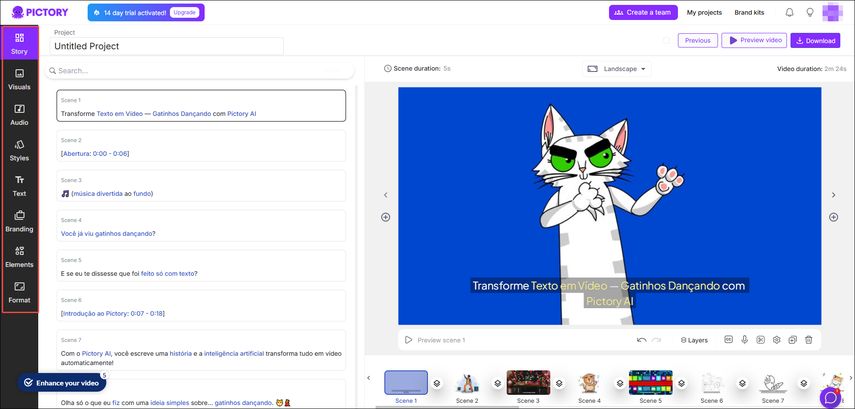Select the Scene 2 thumbnail
This screenshot has width=855, height=409.
467,382
